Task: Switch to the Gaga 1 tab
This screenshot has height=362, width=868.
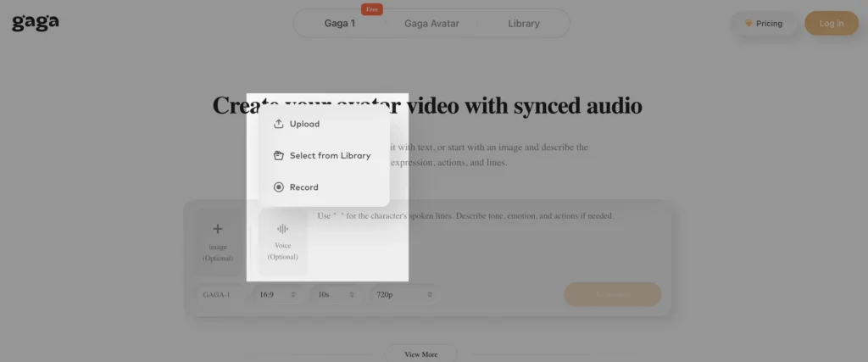Action: tap(339, 23)
